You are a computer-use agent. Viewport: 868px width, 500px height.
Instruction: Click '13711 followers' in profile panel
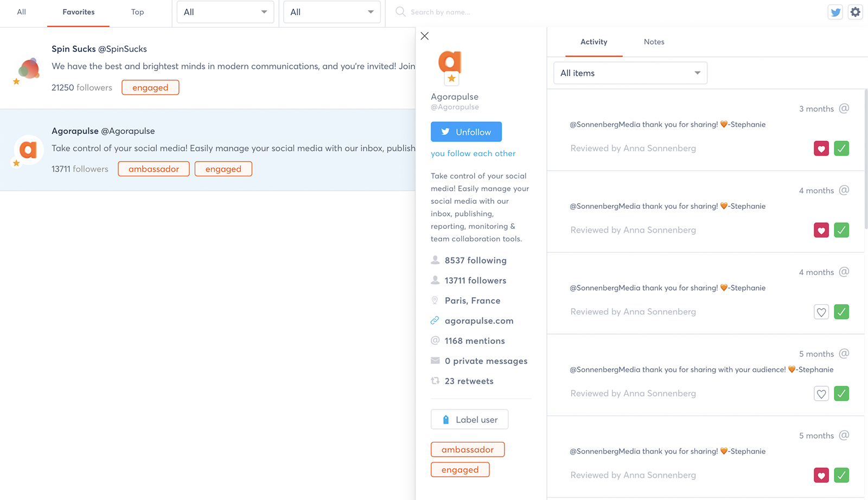click(476, 280)
